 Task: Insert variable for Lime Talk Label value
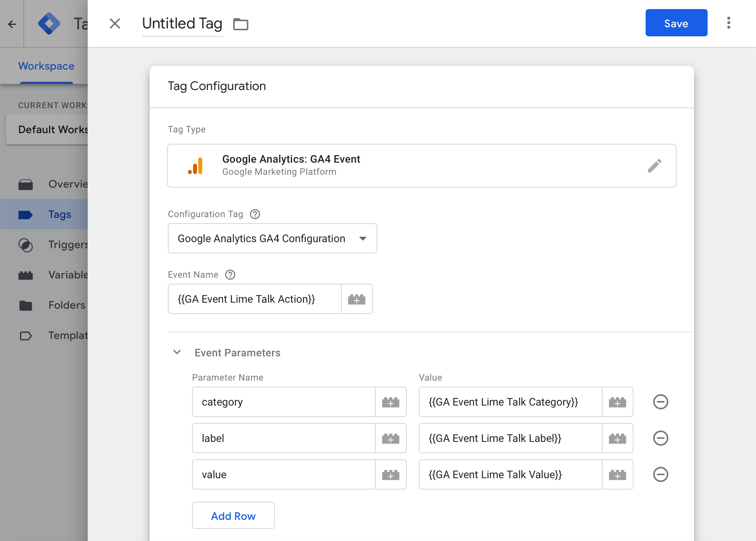pyautogui.click(x=617, y=438)
